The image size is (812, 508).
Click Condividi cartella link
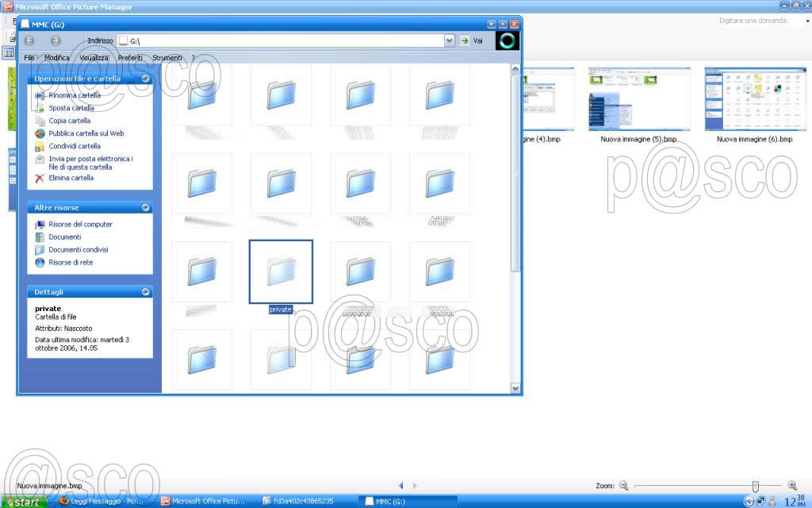(x=74, y=146)
